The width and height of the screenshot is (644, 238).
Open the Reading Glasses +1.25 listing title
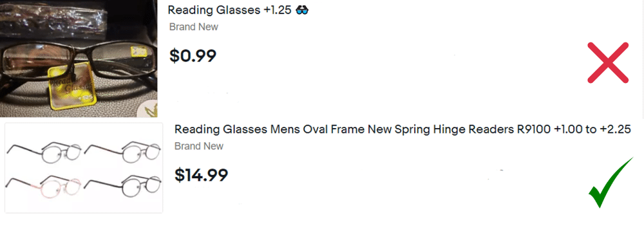(238, 10)
